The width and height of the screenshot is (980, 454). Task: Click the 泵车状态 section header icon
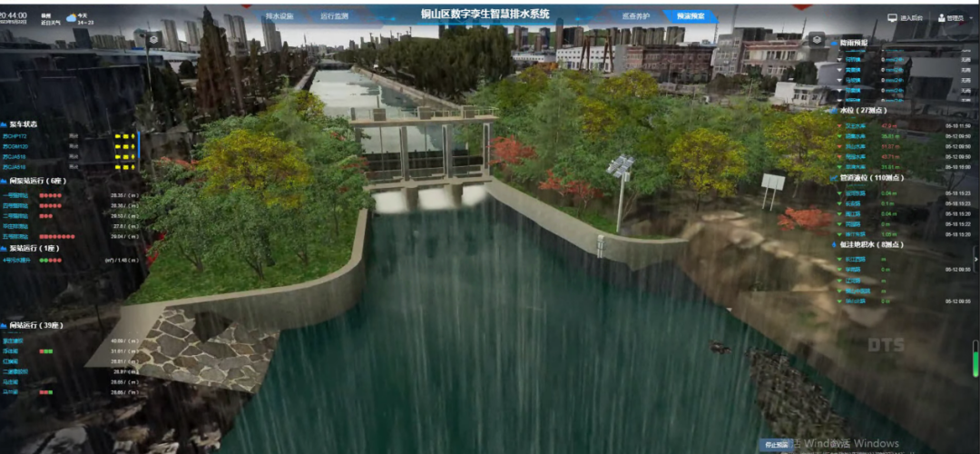pos(4,123)
